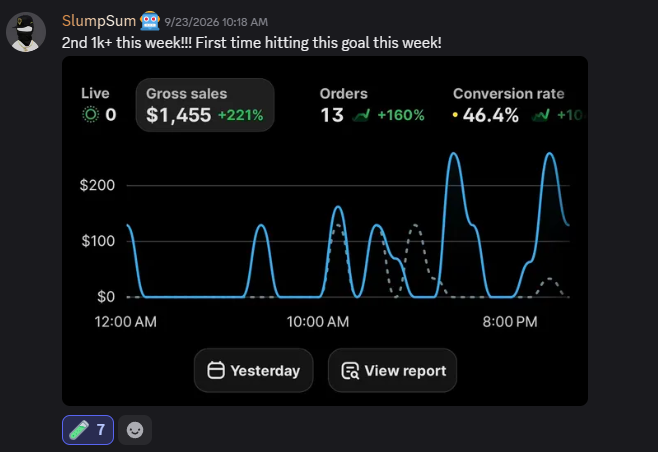Click the Live visitors indicator icon
Image resolution: width=658 pixels, height=452 pixels.
point(90,115)
